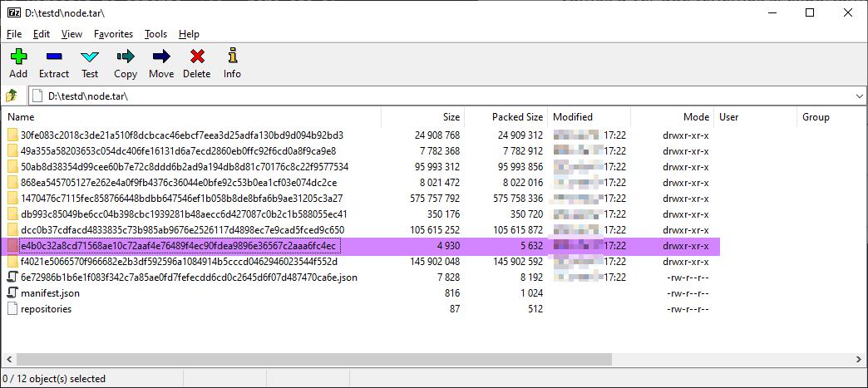Click the red Delete icon
The height and width of the screenshot is (388, 868).
[x=197, y=56]
